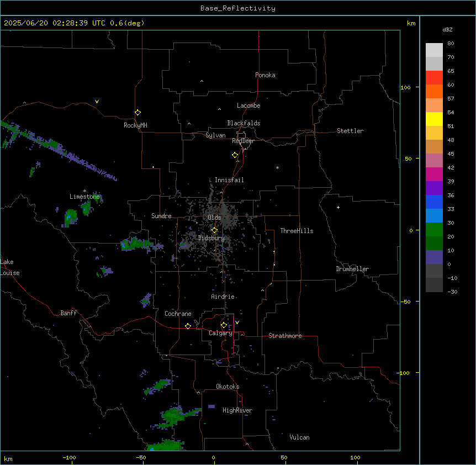Click the yellow diamond marker above RockyMH

(x=137, y=112)
